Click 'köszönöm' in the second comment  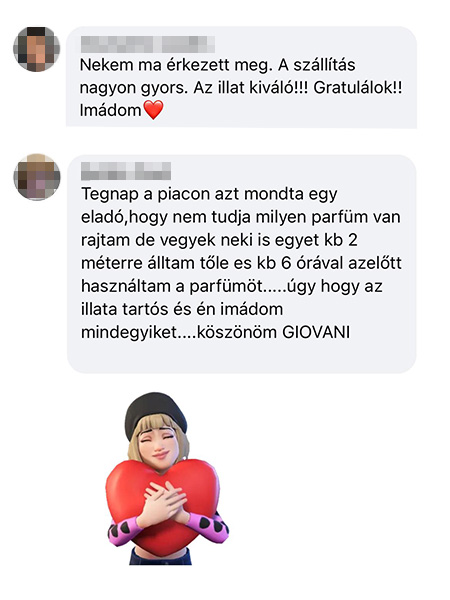point(237,332)
